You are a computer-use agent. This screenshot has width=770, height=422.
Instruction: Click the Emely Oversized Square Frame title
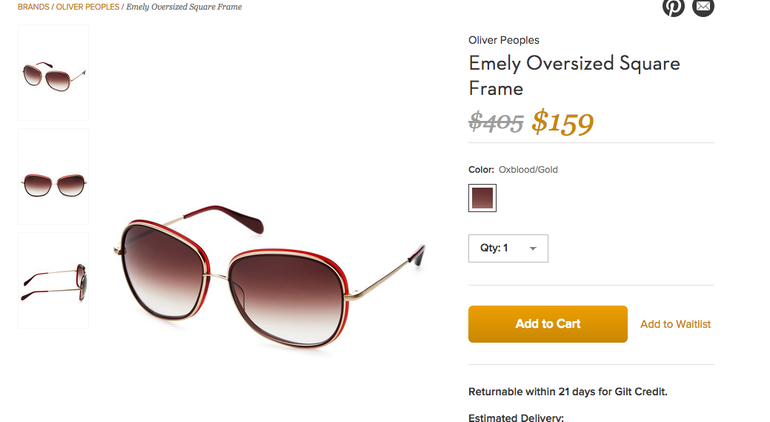pyautogui.click(x=574, y=76)
